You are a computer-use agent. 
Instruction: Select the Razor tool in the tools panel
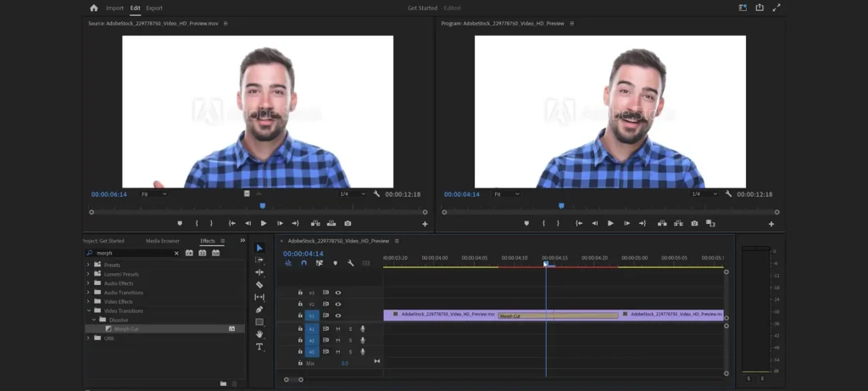[259, 285]
